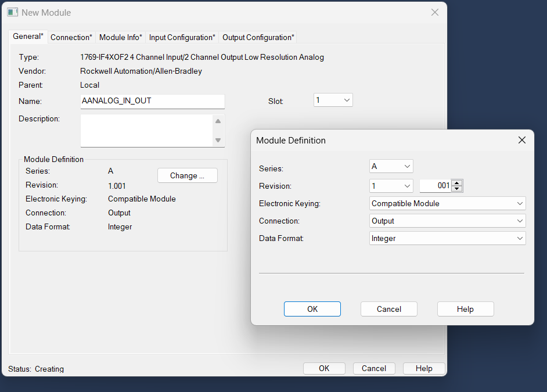
Task: Click Cancel in the Module Definition dialog
Action: point(388,309)
